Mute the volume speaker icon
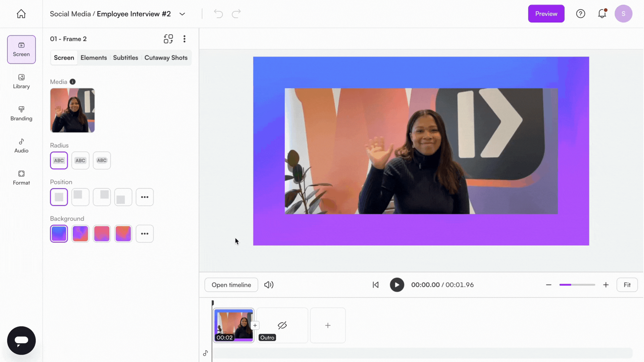644x362 pixels. pyautogui.click(x=269, y=285)
